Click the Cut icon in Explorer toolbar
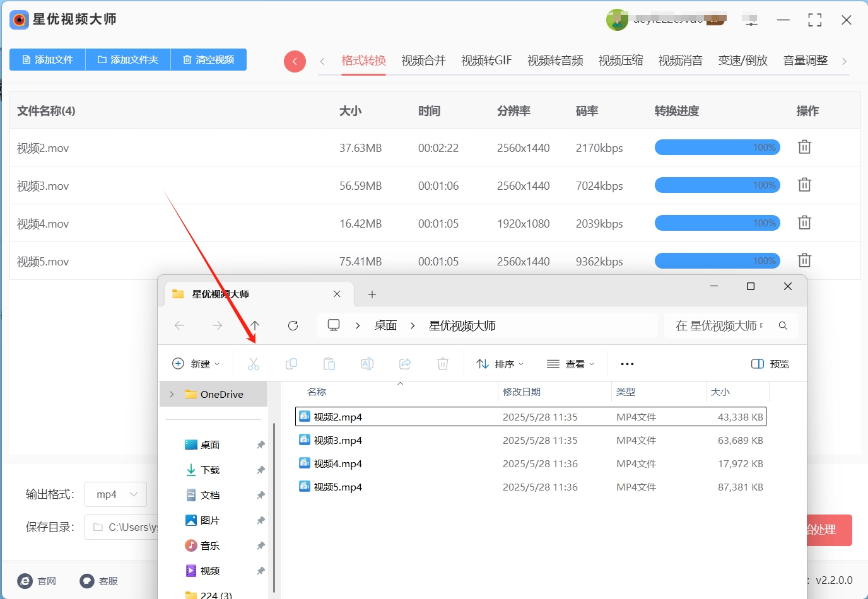 [254, 364]
